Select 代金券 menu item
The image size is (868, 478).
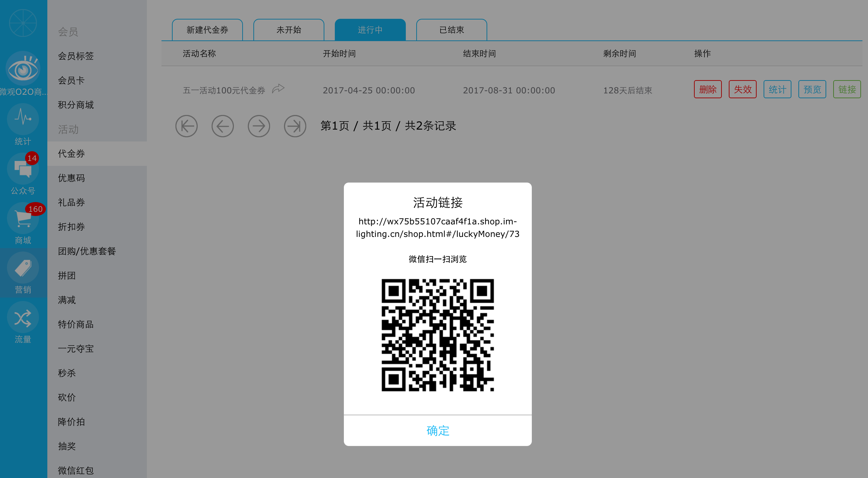(x=97, y=154)
